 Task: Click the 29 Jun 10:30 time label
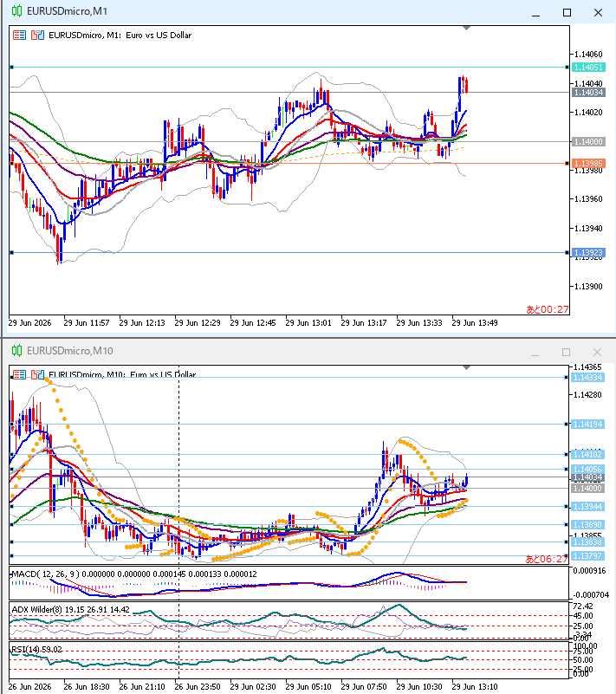tap(419, 687)
